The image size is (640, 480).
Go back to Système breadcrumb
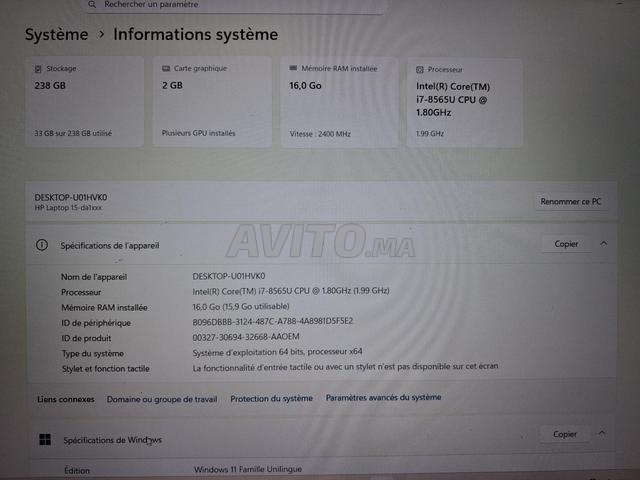click(x=56, y=34)
